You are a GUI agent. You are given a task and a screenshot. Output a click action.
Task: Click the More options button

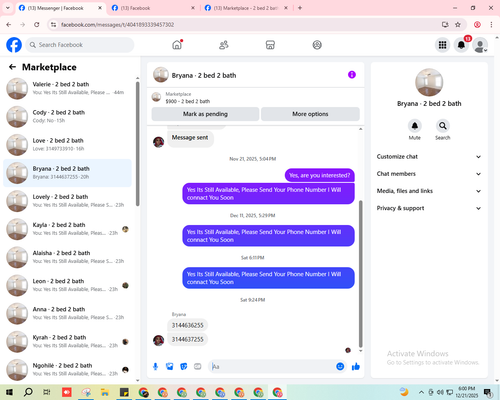(x=310, y=114)
